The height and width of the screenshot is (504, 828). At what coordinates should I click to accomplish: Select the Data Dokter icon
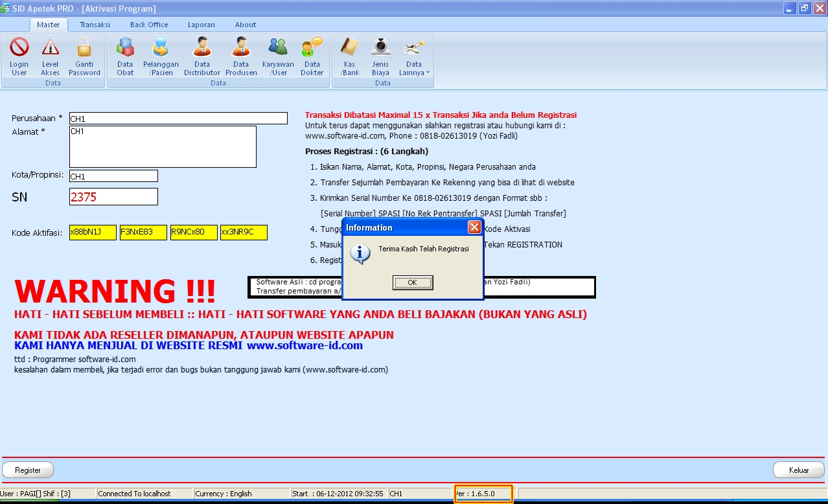(312, 55)
